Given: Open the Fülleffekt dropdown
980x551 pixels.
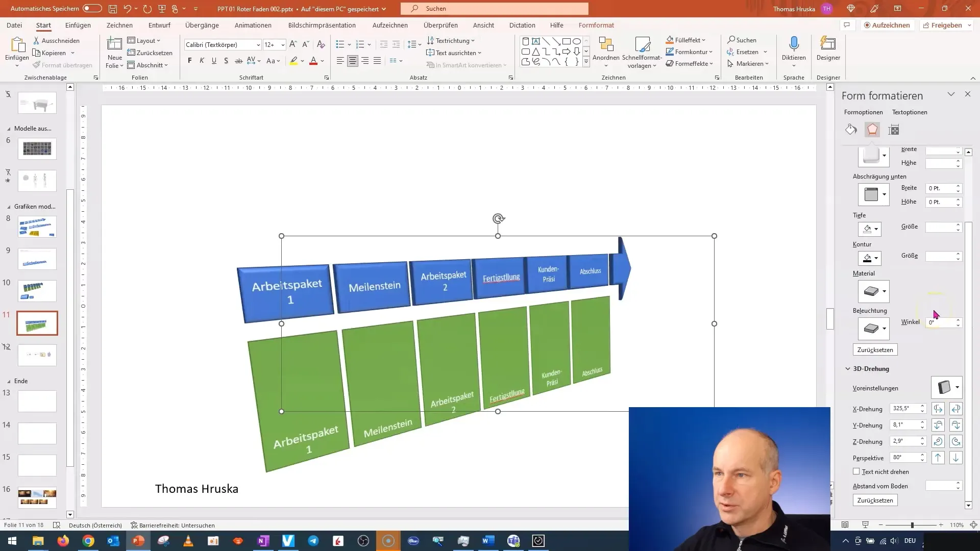Looking at the screenshot, I should coord(686,40).
